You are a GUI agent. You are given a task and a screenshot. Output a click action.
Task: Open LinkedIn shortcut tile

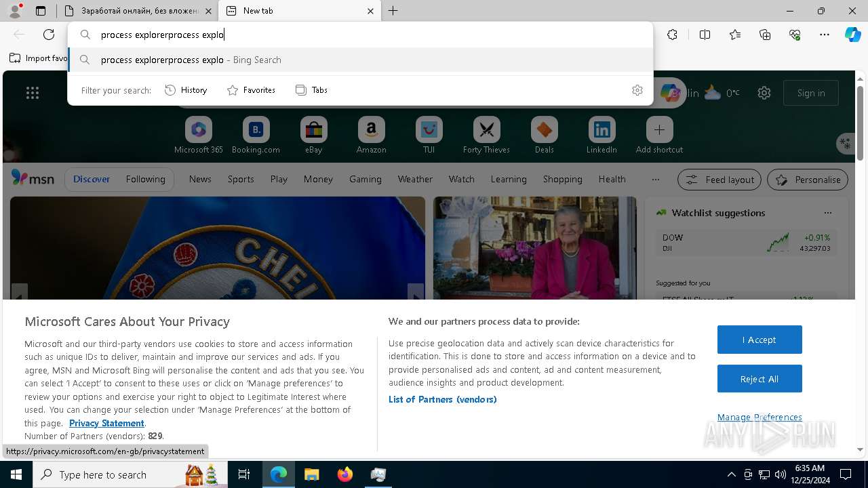tap(601, 135)
